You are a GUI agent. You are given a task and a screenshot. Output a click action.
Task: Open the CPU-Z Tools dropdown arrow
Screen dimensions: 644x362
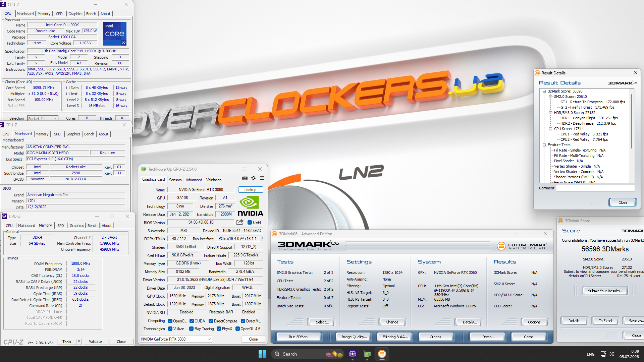[x=79, y=342]
